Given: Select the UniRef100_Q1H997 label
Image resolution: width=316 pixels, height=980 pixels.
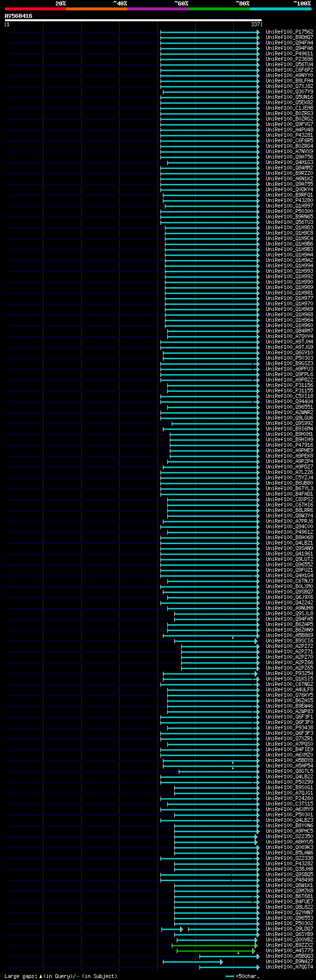Looking at the screenshot, I should coord(289,206).
